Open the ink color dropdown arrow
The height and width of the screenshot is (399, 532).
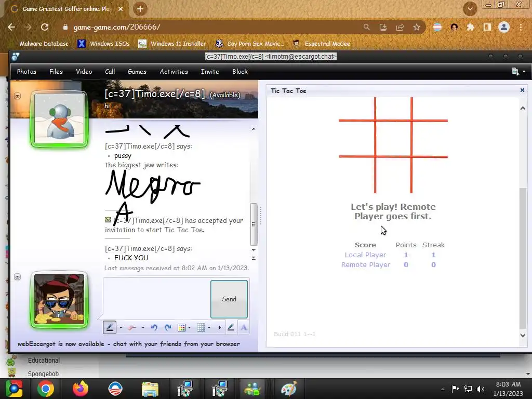pos(189,327)
